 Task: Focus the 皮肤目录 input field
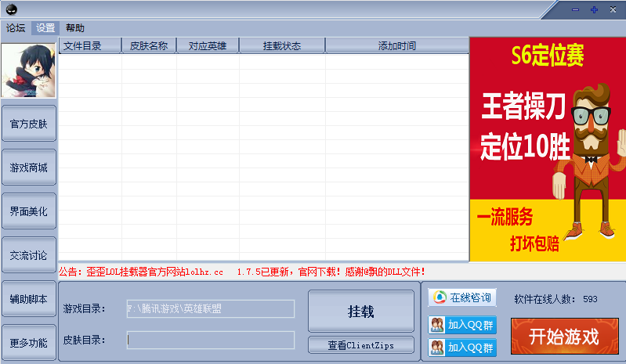211,340
